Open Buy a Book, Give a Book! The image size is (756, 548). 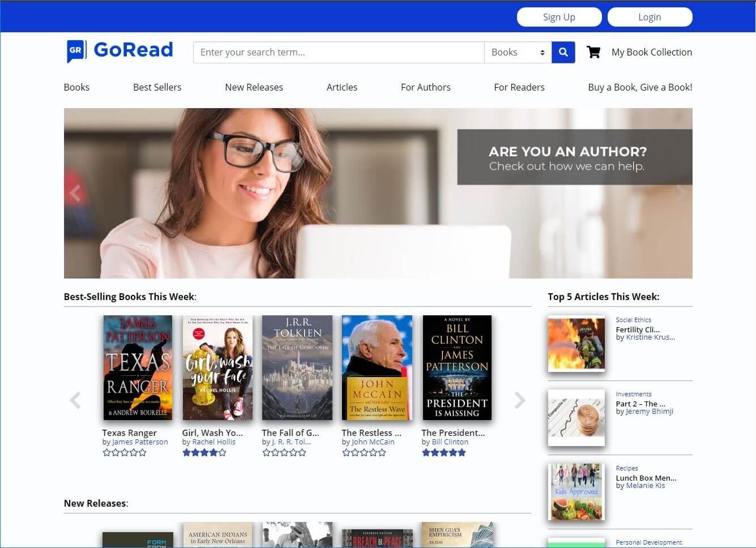coord(640,87)
